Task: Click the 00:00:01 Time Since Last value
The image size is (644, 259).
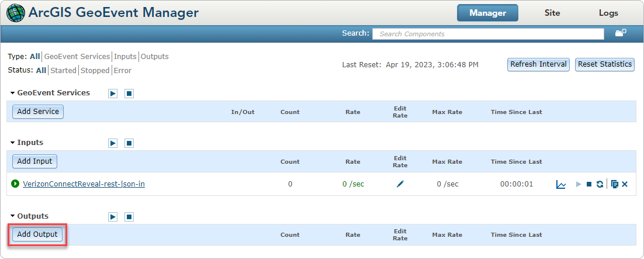Action: click(x=516, y=184)
